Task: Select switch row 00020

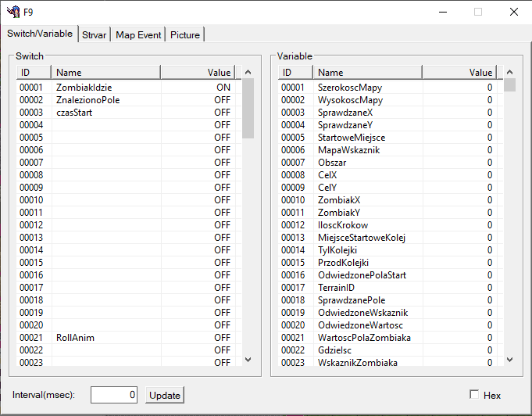Action: (129, 325)
